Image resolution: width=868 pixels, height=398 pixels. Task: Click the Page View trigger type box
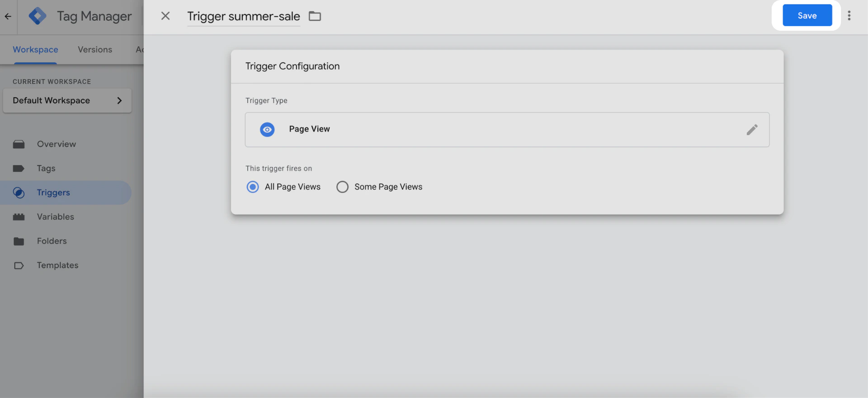[x=507, y=130]
